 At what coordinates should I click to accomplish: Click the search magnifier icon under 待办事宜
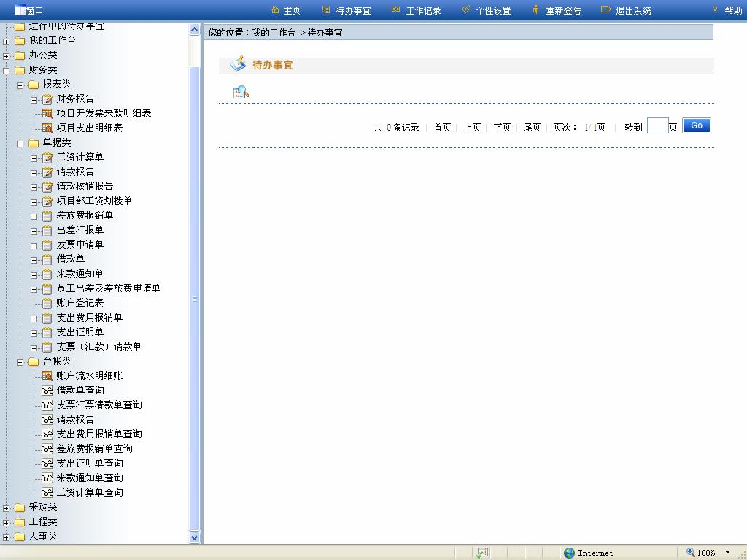click(x=241, y=92)
